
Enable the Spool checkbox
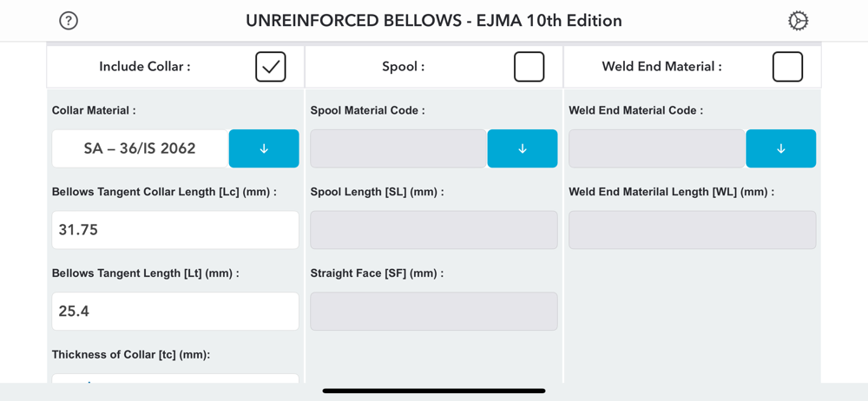529,67
